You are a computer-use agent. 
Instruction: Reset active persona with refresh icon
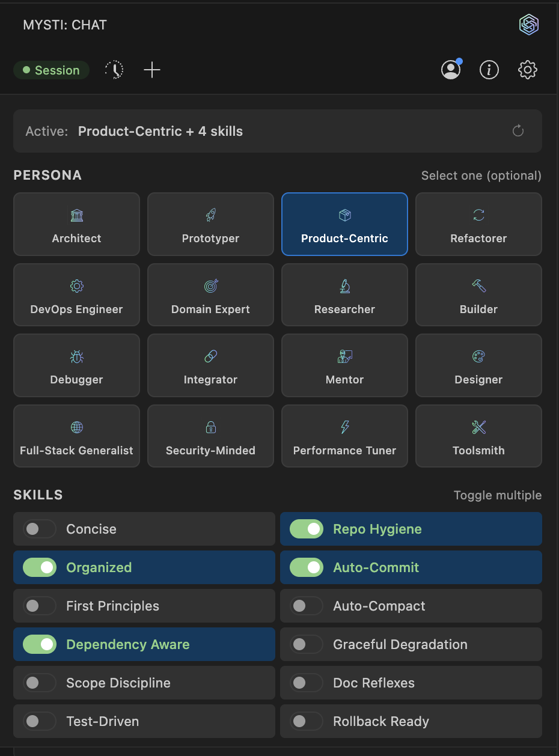[x=518, y=131]
